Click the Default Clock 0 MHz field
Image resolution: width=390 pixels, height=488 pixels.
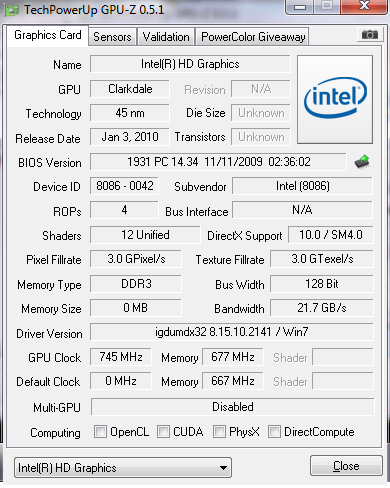121,381
